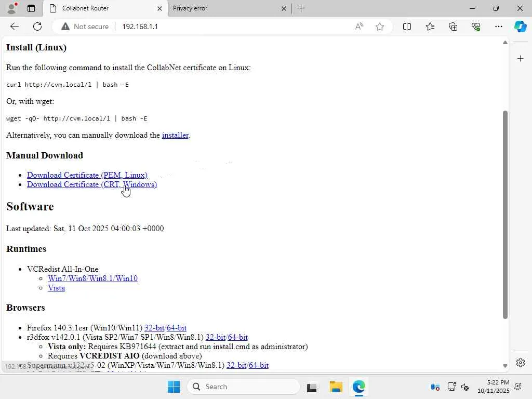Download r3dfox v142.0.1 32-bit
This screenshot has width=532, height=399.
(216, 337)
